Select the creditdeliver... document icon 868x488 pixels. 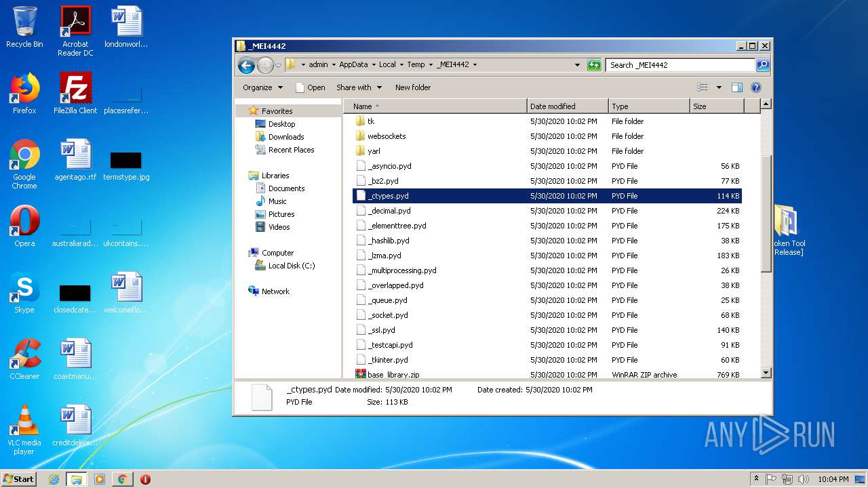(75, 426)
